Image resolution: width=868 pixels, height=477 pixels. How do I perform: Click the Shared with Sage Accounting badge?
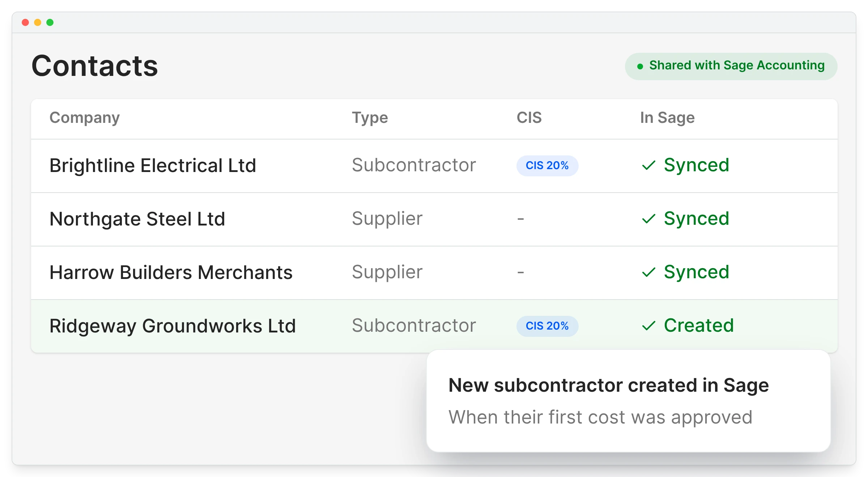(x=731, y=66)
